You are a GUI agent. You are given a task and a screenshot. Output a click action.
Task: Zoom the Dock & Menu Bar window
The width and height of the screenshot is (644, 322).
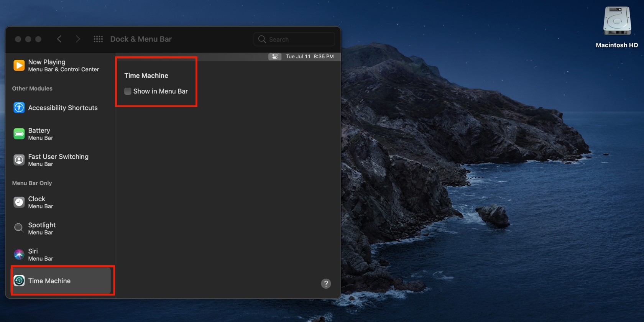(38, 39)
